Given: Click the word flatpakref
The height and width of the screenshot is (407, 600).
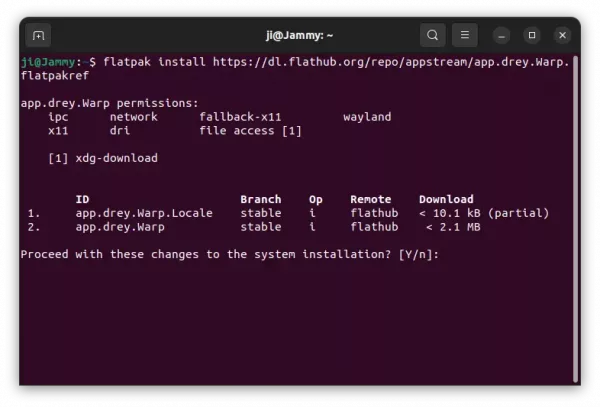Looking at the screenshot, I should [55, 75].
